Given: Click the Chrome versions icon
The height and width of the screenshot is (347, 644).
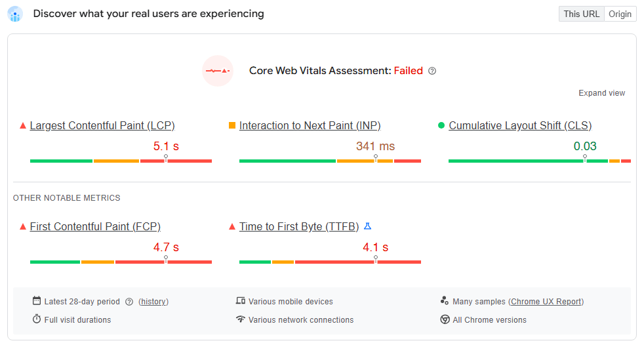Looking at the screenshot, I should 445,319.
